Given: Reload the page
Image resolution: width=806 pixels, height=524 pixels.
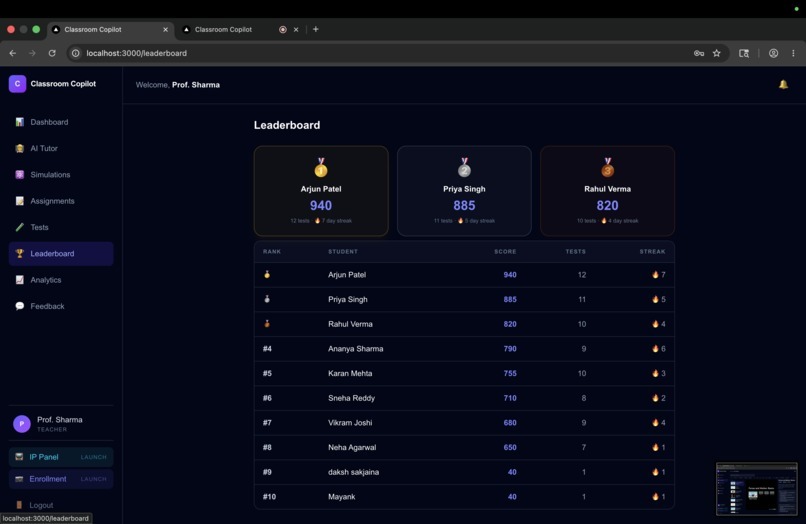Looking at the screenshot, I should click(x=52, y=53).
